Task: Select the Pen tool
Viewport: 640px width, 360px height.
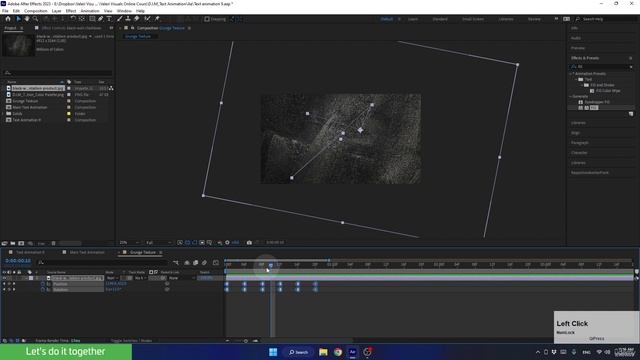Action: coord(100,19)
